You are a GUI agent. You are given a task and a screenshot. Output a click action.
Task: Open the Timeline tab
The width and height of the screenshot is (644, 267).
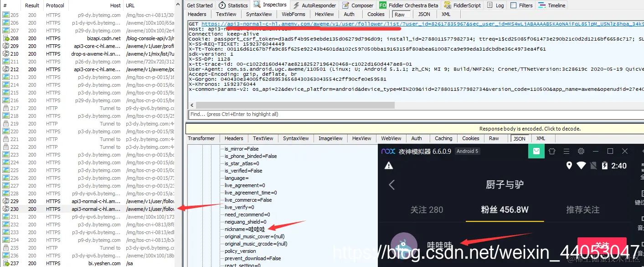point(552,5)
